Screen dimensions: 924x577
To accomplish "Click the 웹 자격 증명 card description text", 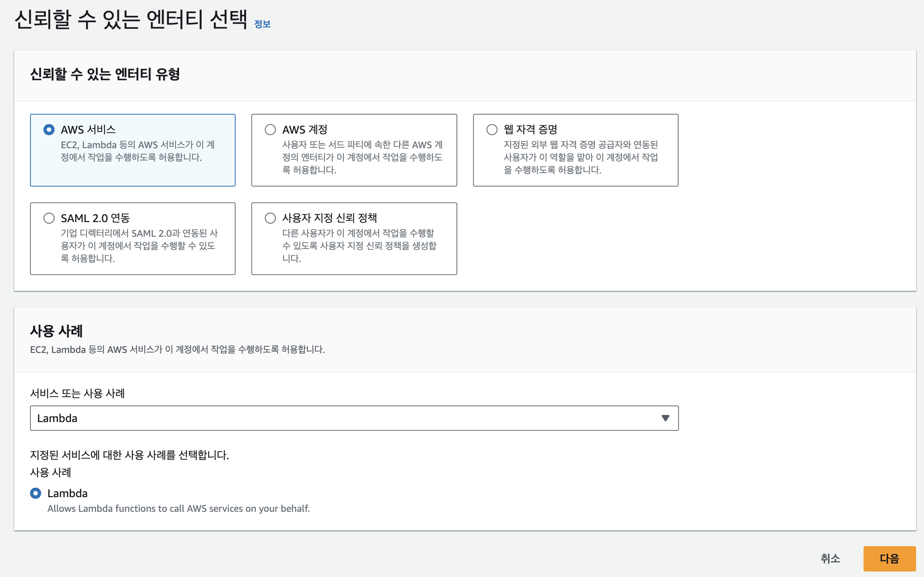I will pyautogui.click(x=581, y=157).
